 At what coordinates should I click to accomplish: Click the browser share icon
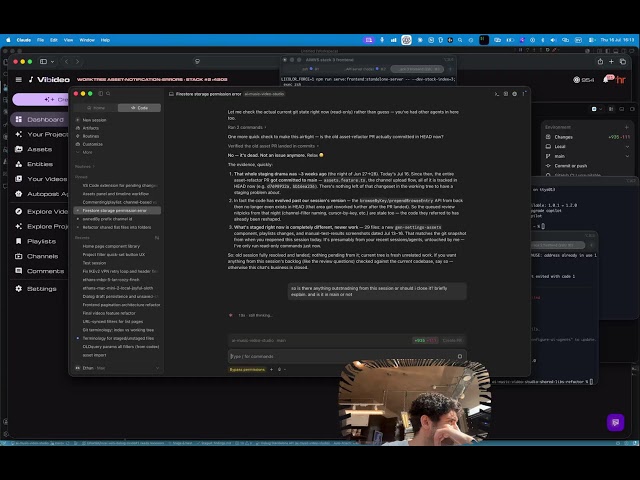click(x=600, y=62)
